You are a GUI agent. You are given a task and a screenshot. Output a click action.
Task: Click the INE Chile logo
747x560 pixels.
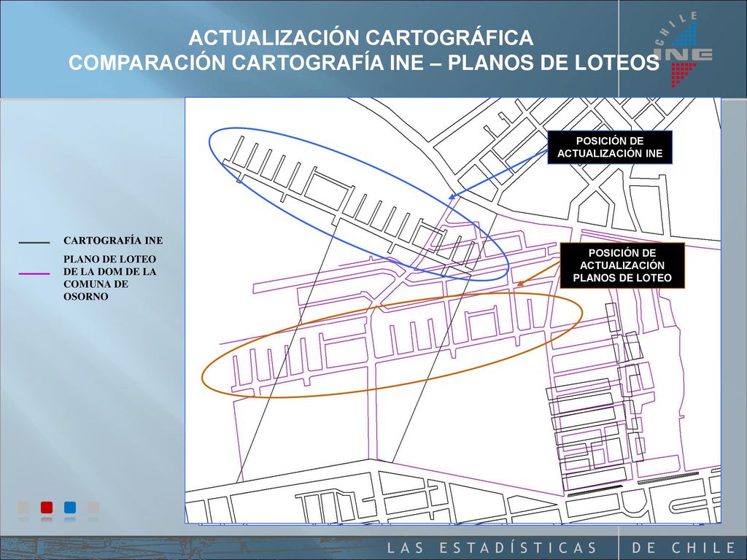click(684, 50)
